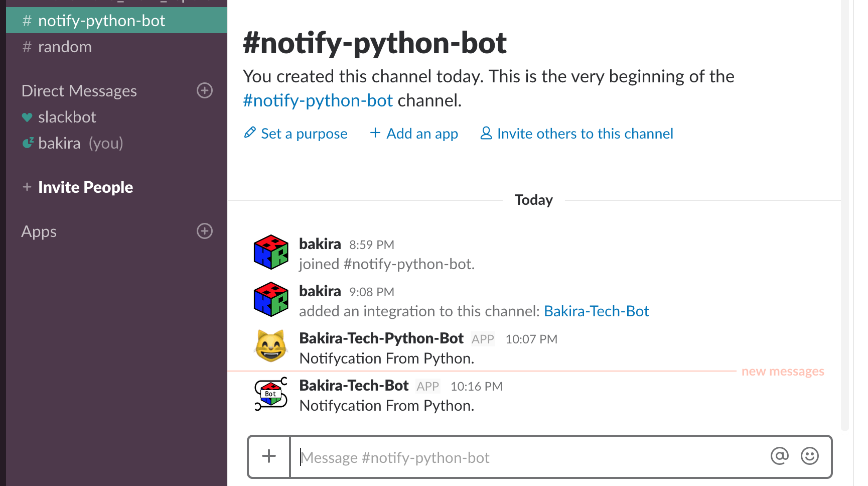This screenshot has width=868, height=486.
Task: Open the Bakira-Tech-Bot integration link
Action: (597, 311)
